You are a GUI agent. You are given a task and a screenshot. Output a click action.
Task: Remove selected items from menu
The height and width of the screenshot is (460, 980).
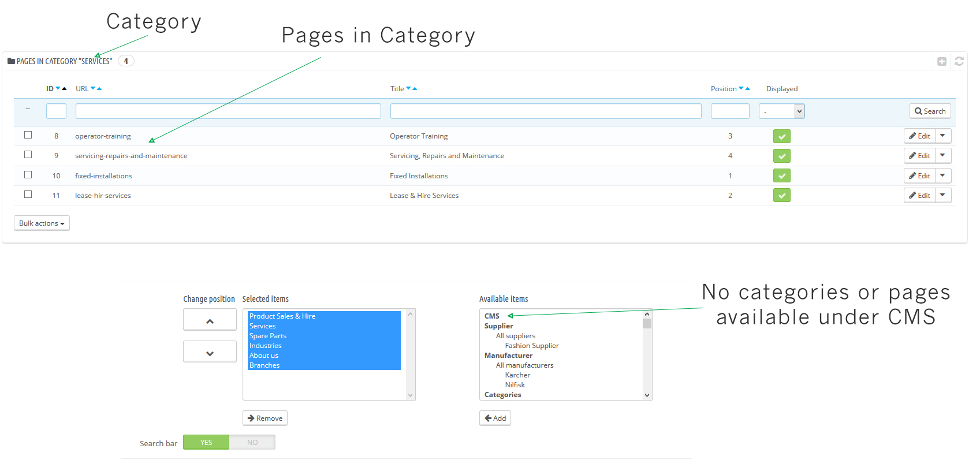tap(265, 418)
